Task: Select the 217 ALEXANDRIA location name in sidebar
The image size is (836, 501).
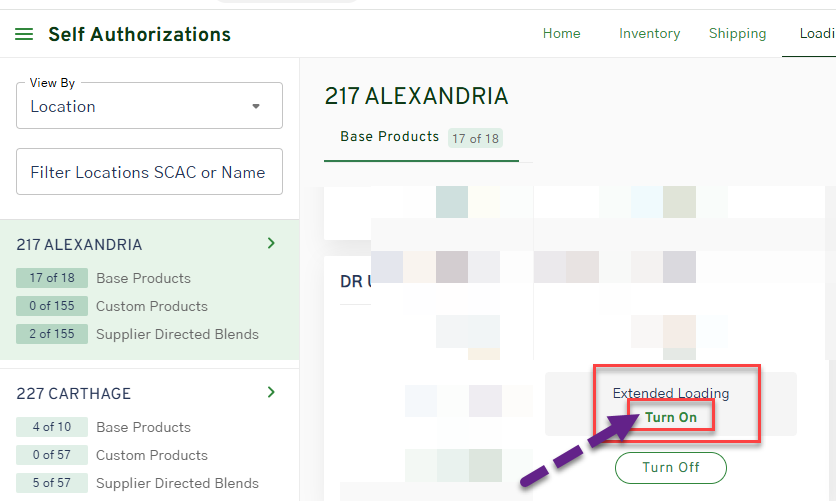Action: coord(79,245)
